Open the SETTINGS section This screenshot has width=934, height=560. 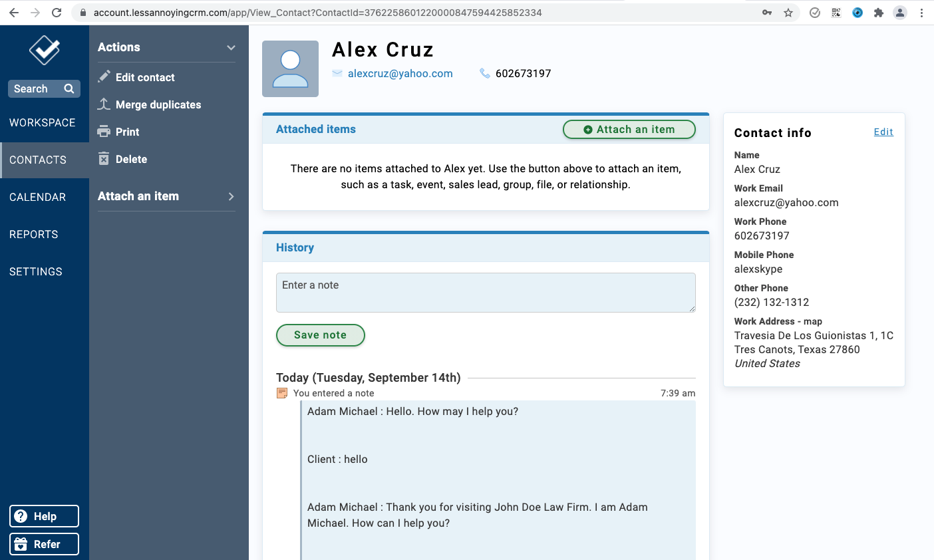(45, 271)
